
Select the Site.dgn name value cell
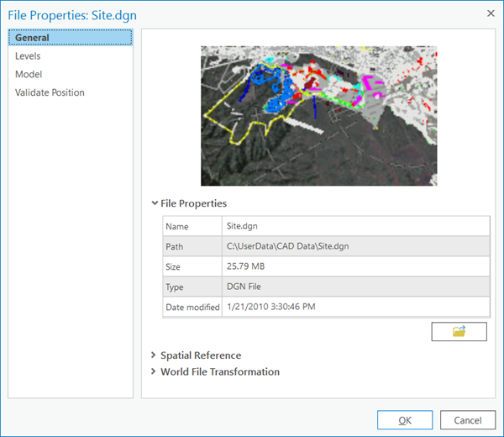pos(355,226)
